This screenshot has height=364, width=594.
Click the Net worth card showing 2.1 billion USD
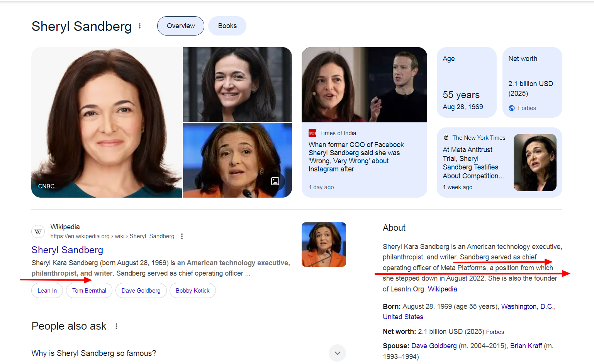[x=532, y=82]
